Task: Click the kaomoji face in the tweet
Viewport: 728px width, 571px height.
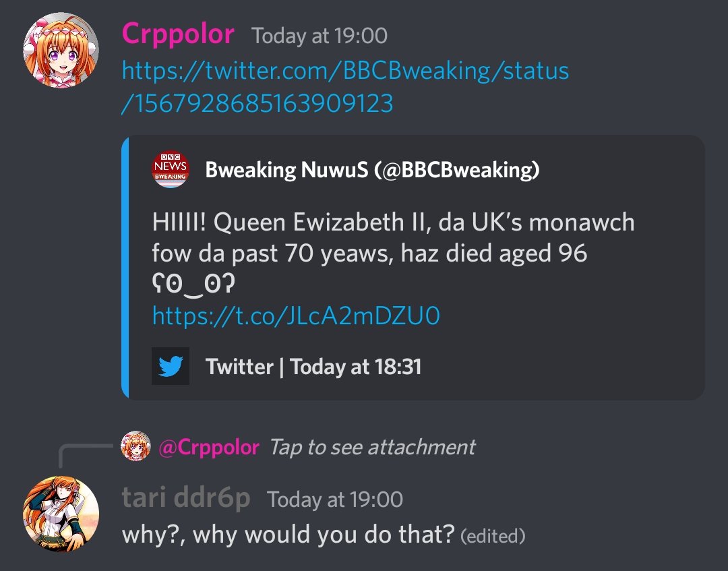Action: click(x=193, y=285)
